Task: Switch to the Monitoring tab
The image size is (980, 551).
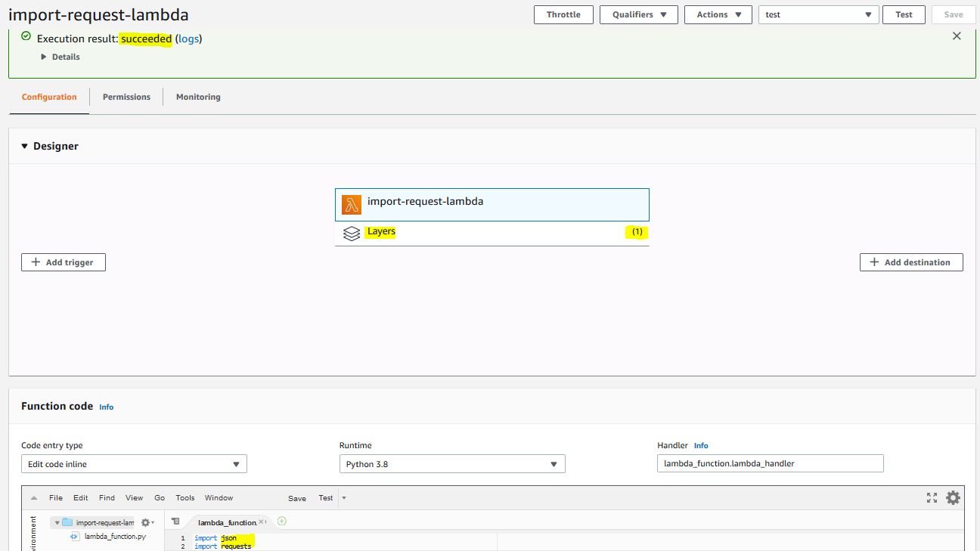Action: pos(198,98)
